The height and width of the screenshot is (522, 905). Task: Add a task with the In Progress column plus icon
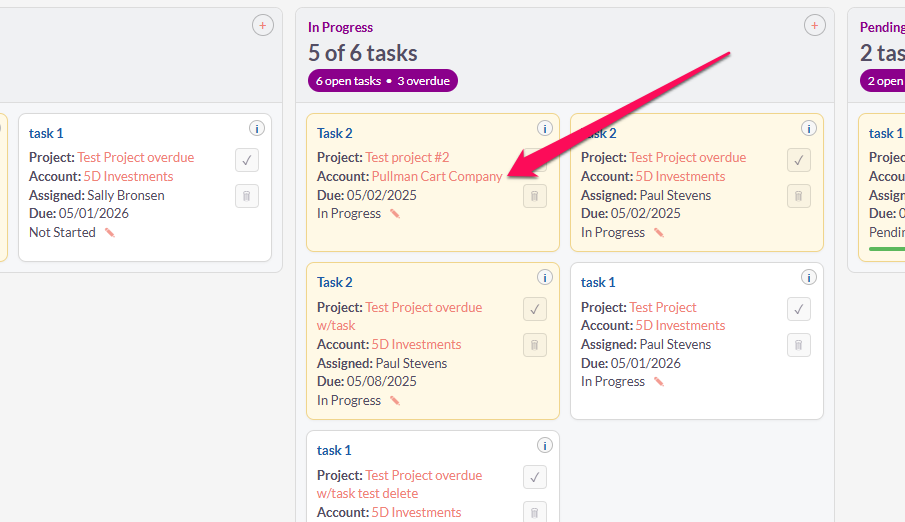814,25
